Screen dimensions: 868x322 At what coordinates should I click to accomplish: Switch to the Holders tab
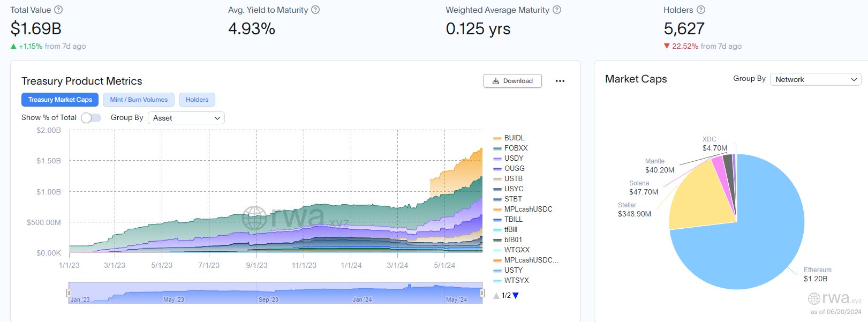point(197,100)
